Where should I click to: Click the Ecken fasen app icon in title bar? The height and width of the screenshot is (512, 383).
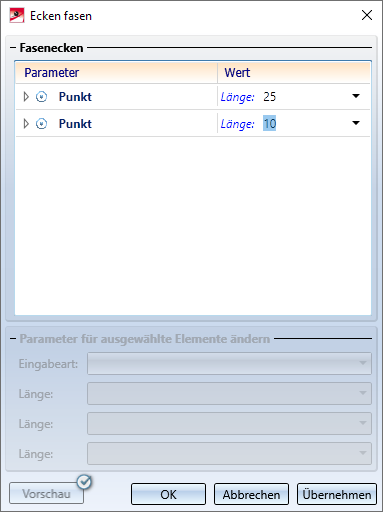pyautogui.click(x=17, y=15)
